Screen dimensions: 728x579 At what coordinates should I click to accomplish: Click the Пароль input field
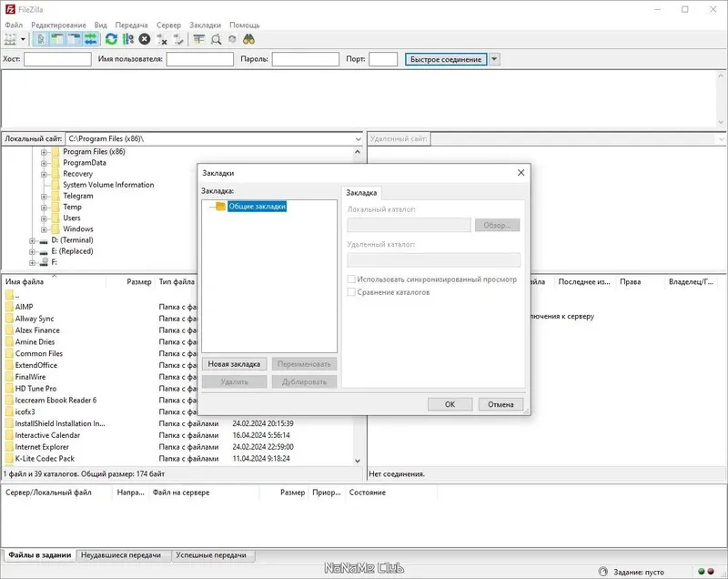point(306,59)
